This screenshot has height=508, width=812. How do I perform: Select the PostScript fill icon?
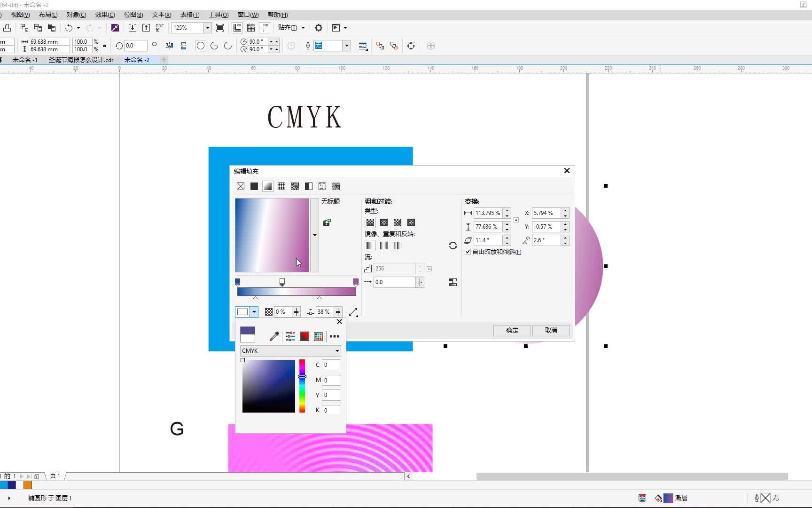pyautogui.click(x=336, y=186)
